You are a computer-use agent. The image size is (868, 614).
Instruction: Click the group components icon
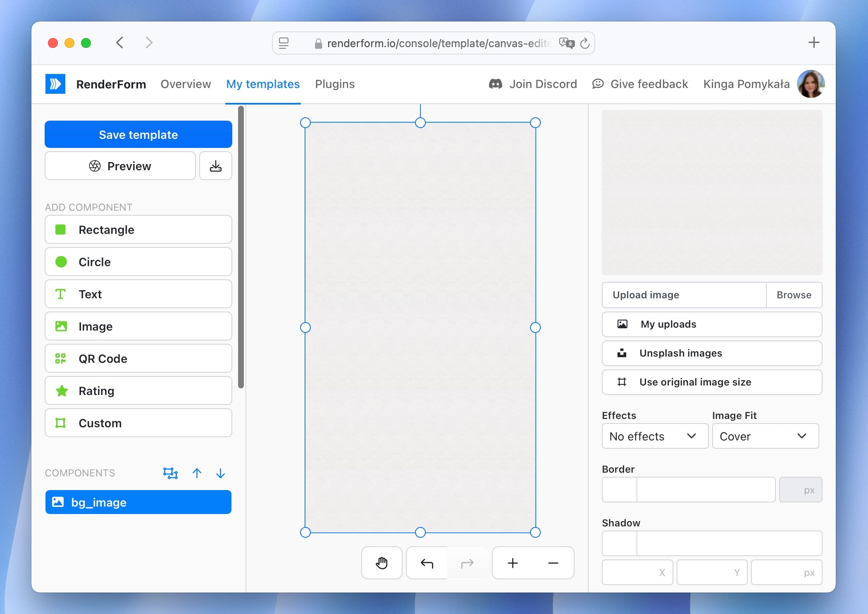(170, 473)
